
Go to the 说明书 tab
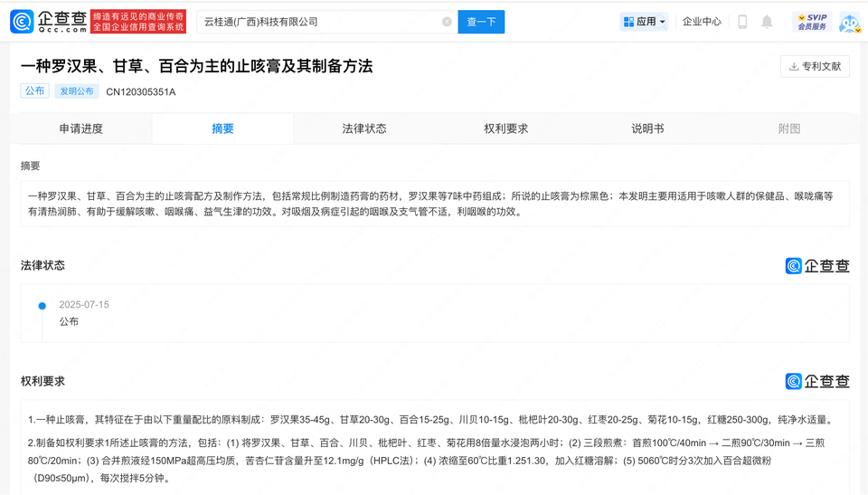tap(647, 129)
